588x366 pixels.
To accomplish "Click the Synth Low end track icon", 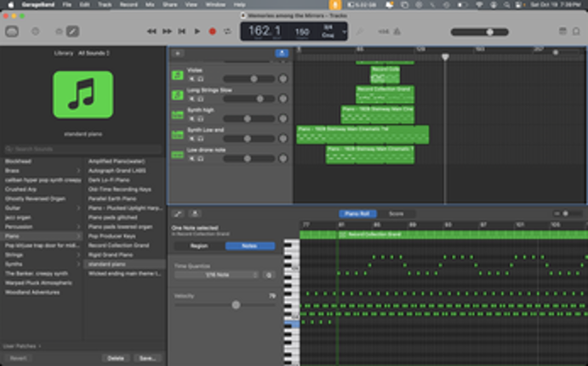I will point(177,134).
